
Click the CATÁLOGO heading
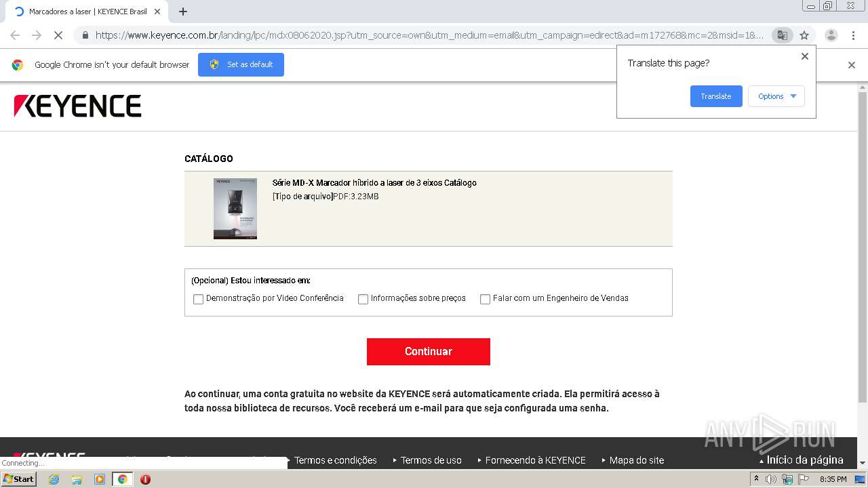pyautogui.click(x=209, y=159)
